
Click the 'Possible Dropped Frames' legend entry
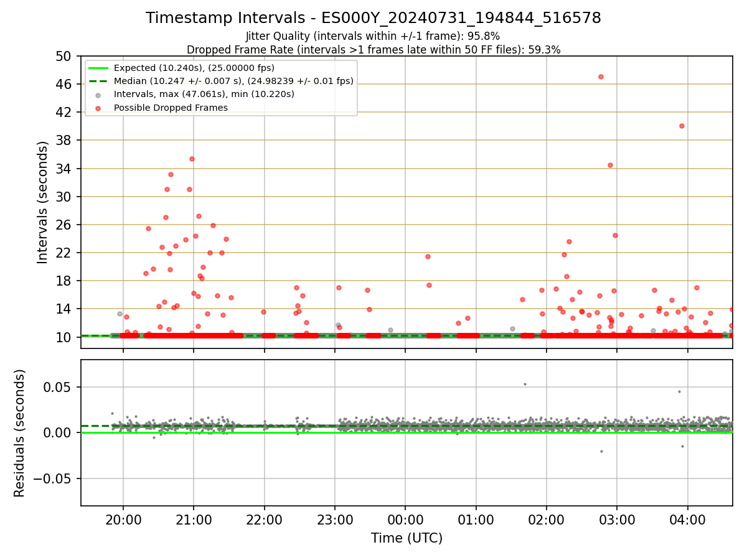(x=171, y=108)
